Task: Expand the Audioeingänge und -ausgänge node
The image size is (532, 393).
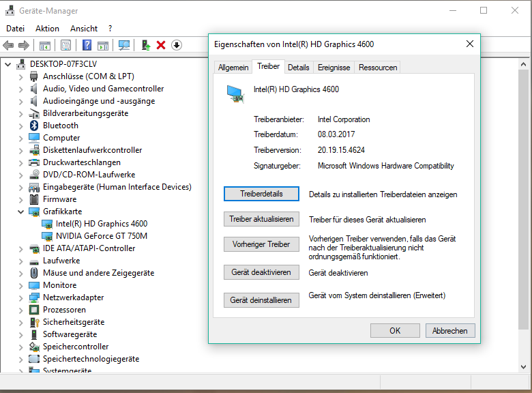Action: point(20,101)
